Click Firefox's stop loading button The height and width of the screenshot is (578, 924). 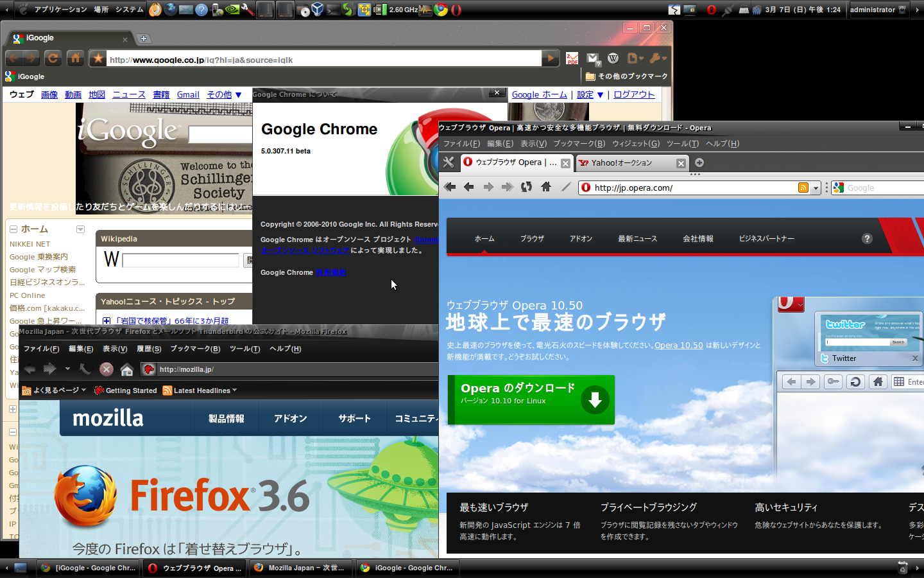click(107, 369)
